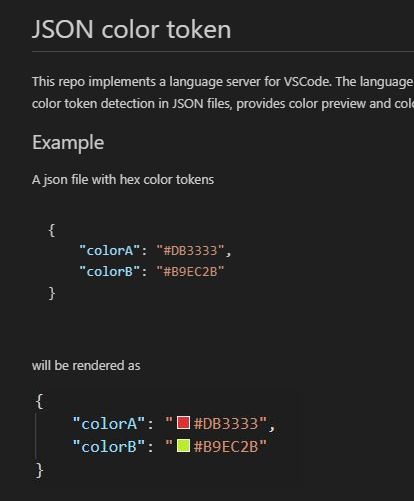Select "colorB" key in first code block

(x=109, y=272)
